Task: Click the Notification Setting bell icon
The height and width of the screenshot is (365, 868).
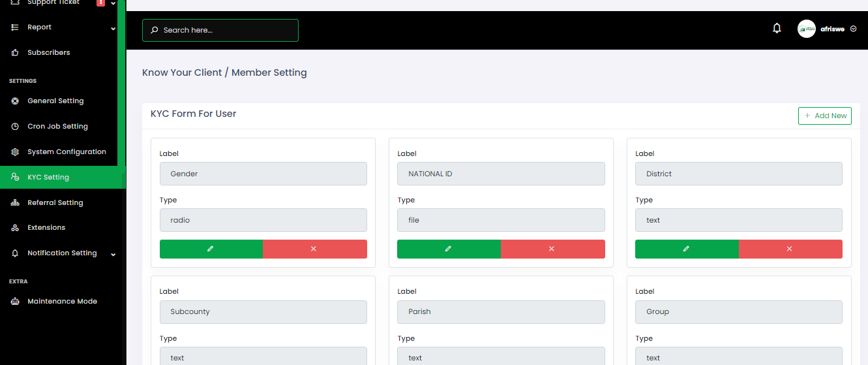Action: 15,253
